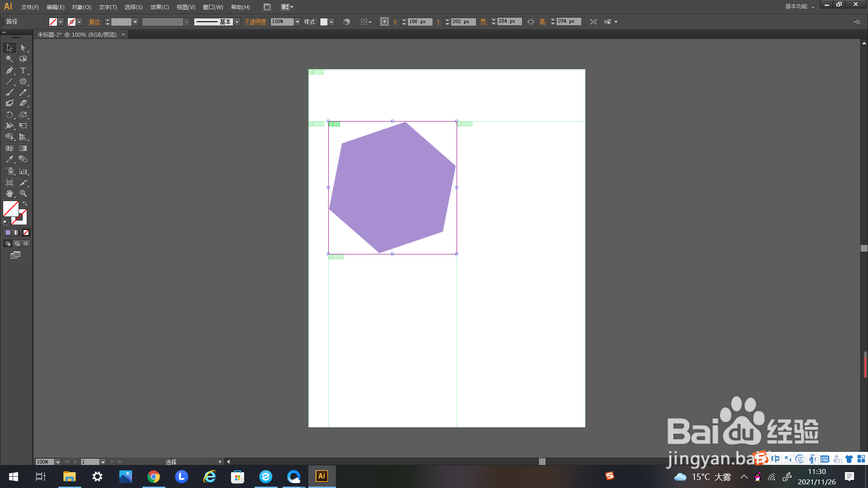868x488 pixels.
Task: Activate the Zoom magnifier tool
Action: [x=23, y=193]
